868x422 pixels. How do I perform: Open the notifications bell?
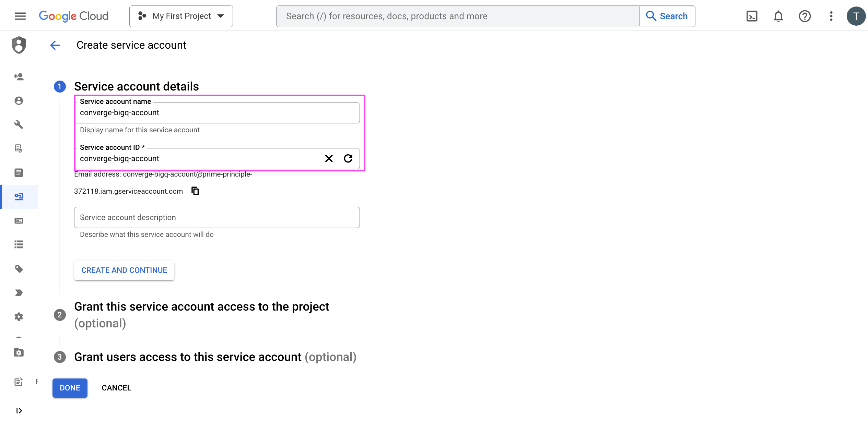[x=778, y=16]
